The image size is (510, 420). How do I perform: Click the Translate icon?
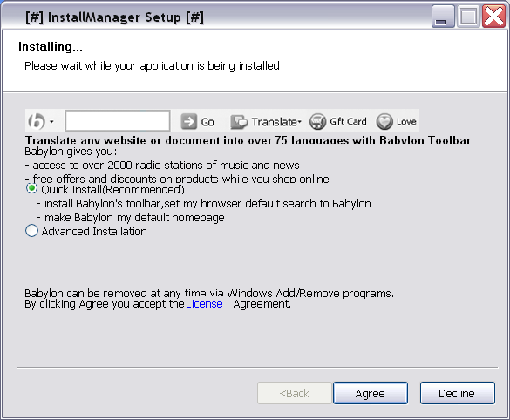click(x=239, y=122)
